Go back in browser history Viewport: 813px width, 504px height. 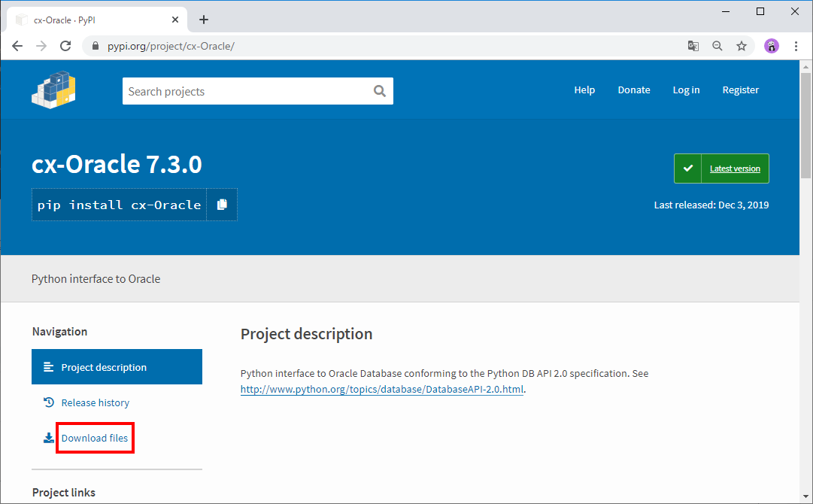tap(17, 46)
